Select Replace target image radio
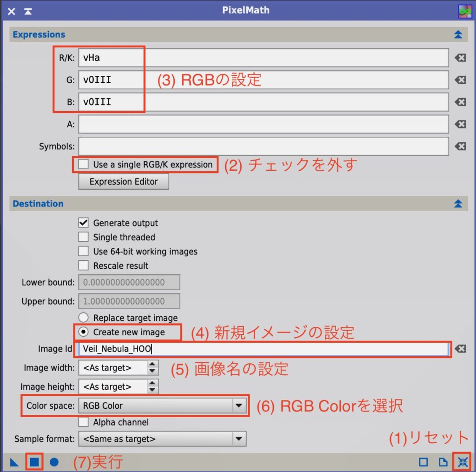This screenshot has height=472, width=476. (84, 318)
